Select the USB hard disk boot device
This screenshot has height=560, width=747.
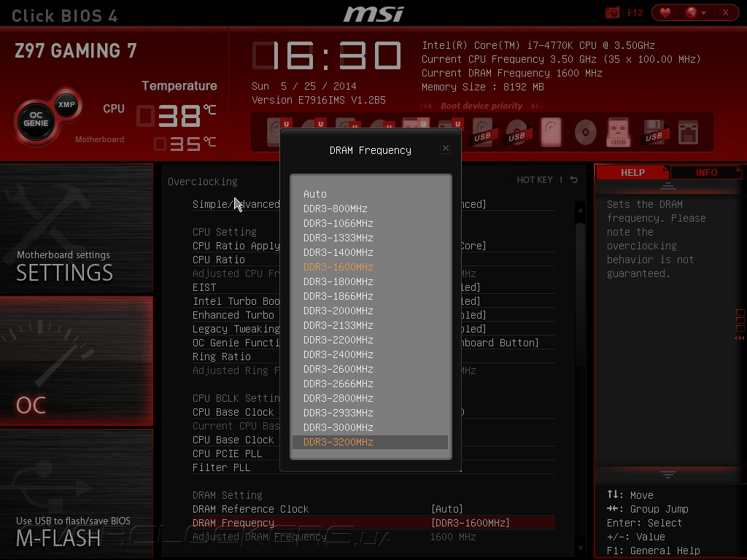(x=483, y=132)
